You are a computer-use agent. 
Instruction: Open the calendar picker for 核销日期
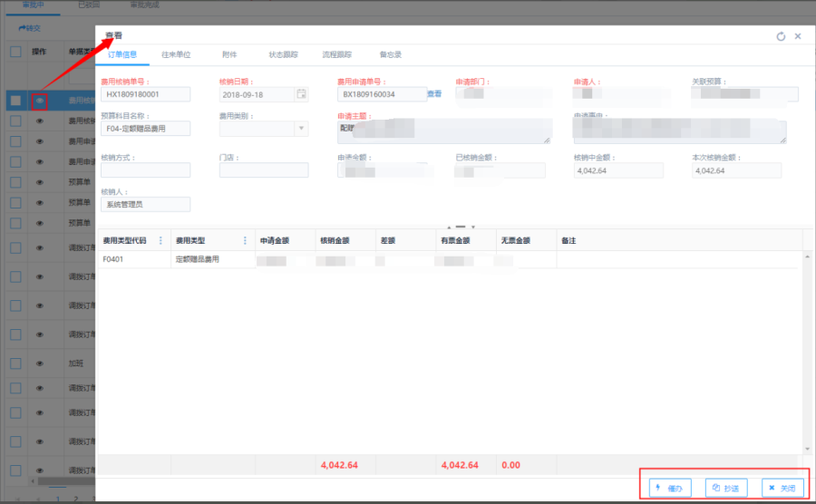302,93
